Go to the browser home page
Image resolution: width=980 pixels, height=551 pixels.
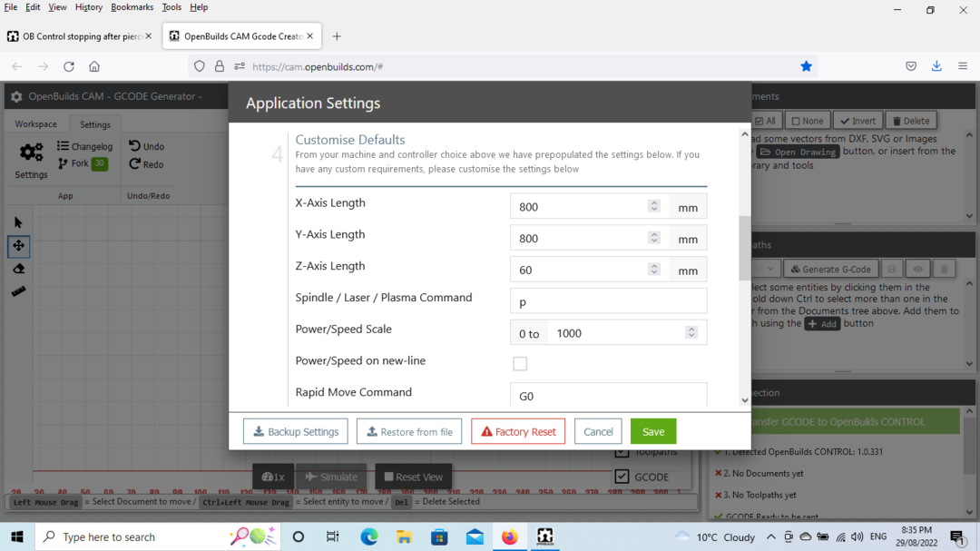click(x=94, y=66)
